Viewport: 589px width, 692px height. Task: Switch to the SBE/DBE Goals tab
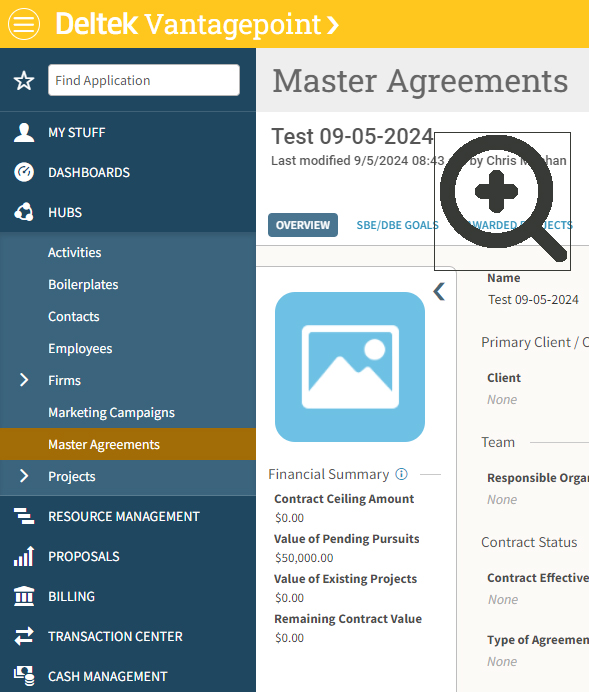pyautogui.click(x=398, y=225)
